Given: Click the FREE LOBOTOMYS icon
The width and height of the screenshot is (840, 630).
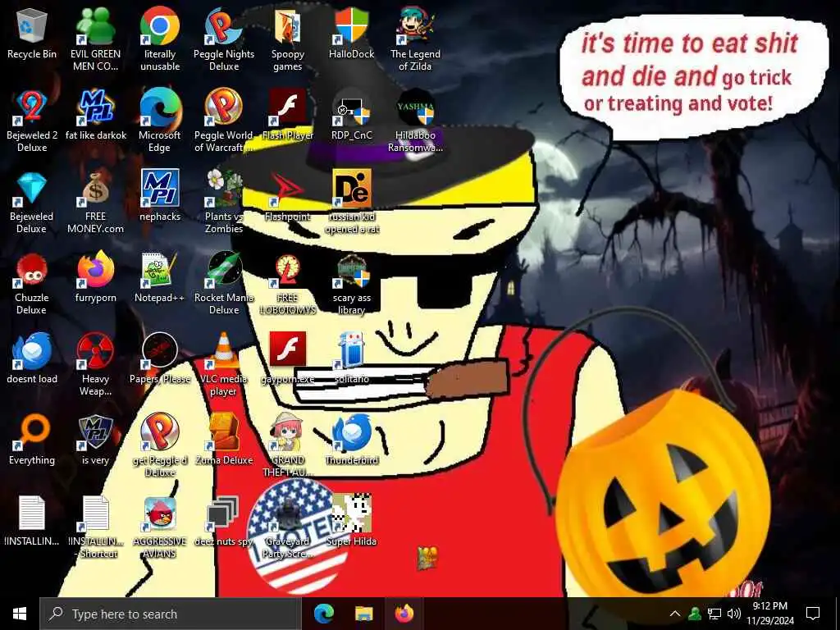Looking at the screenshot, I should click(x=288, y=270).
